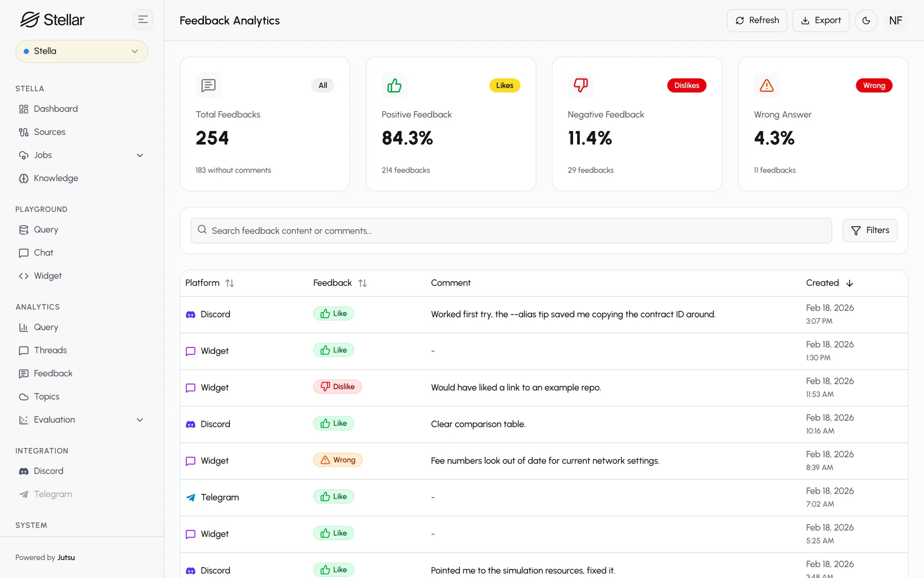Click the Stellar logo

[x=52, y=20]
